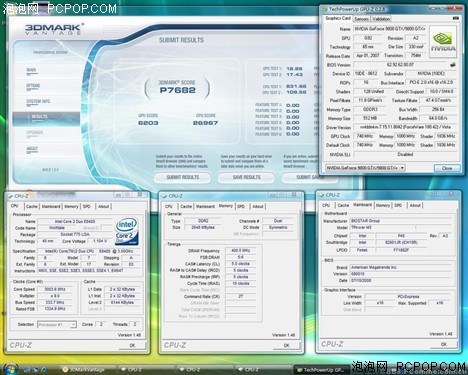The image size is (468, 375).
Task: Open ABOUT in 3DMark Vantage sidebar
Action: click(32, 149)
